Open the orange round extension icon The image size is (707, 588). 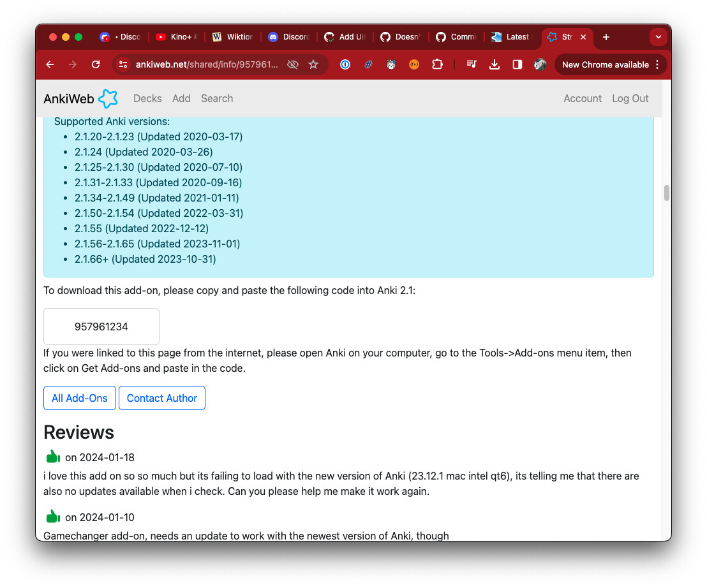click(x=414, y=65)
